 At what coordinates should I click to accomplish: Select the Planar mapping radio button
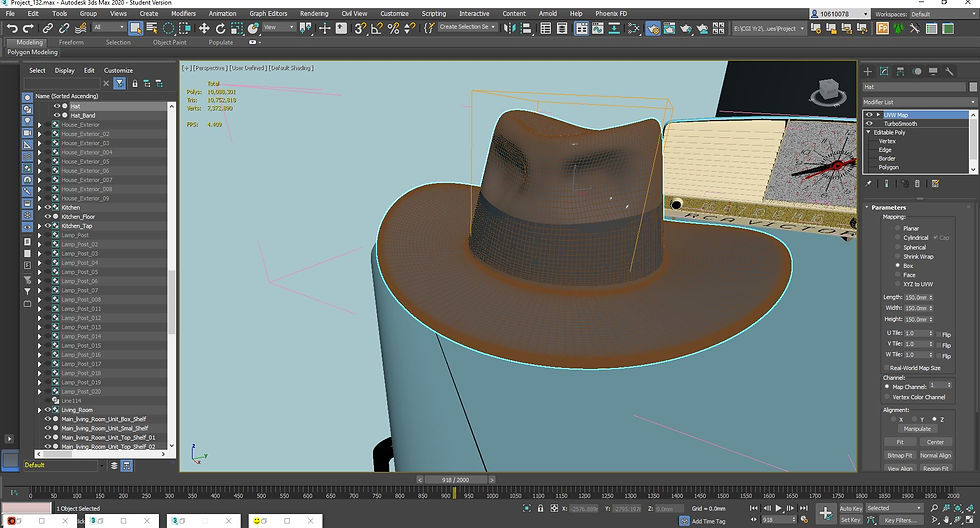click(x=898, y=229)
